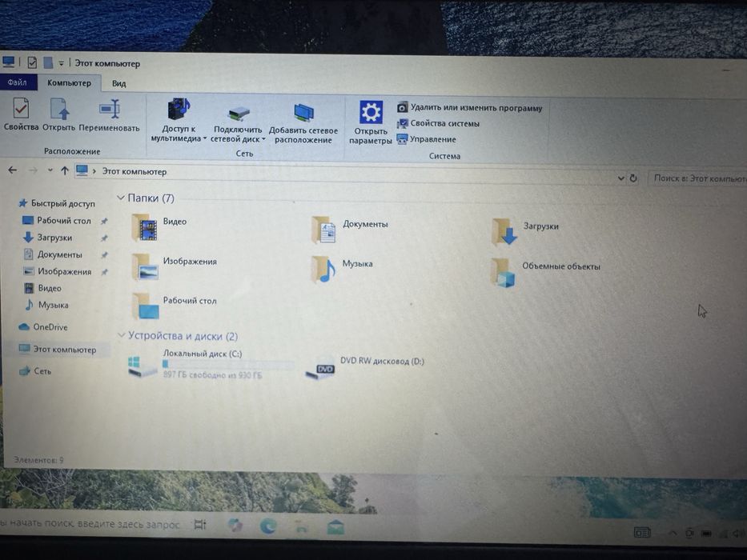Expand the address bar history dropdown
The width and height of the screenshot is (747, 560).
tap(620, 178)
